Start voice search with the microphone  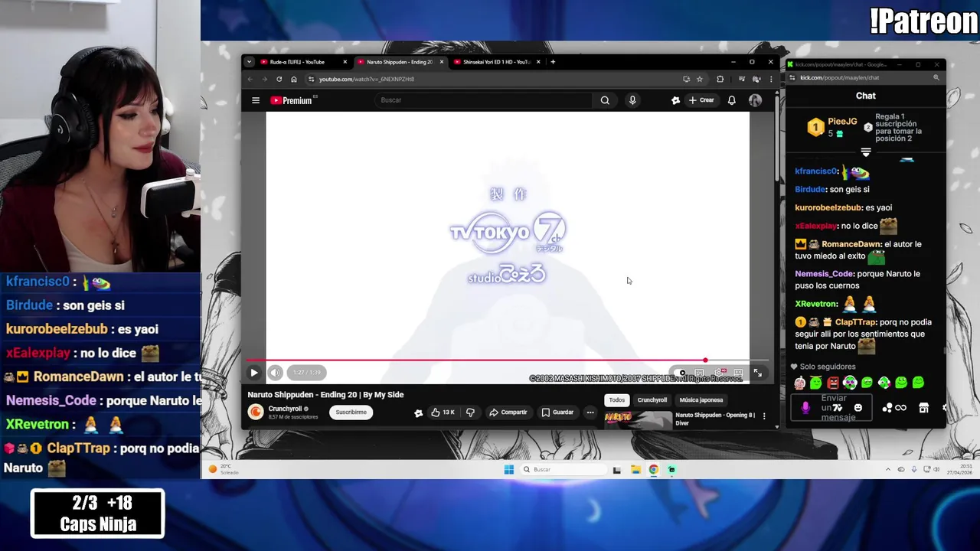click(632, 100)
